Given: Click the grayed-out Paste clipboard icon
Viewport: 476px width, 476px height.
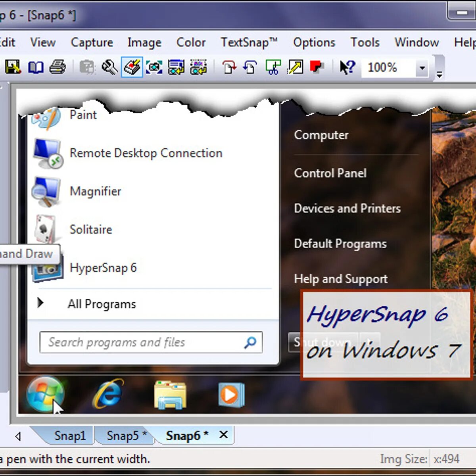Looking at the screenshot, I should [87, 67].
